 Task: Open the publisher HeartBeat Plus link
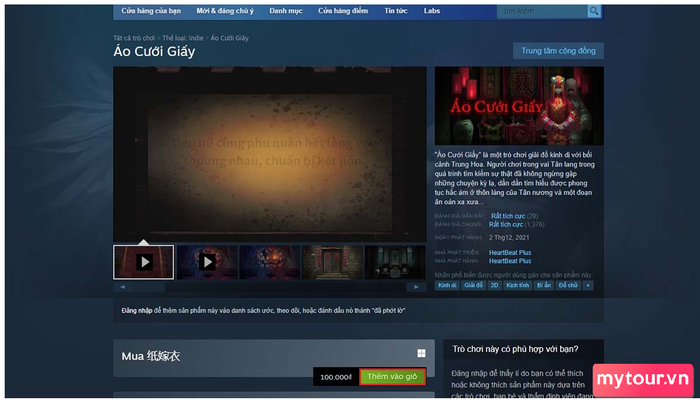click(510, 261)
